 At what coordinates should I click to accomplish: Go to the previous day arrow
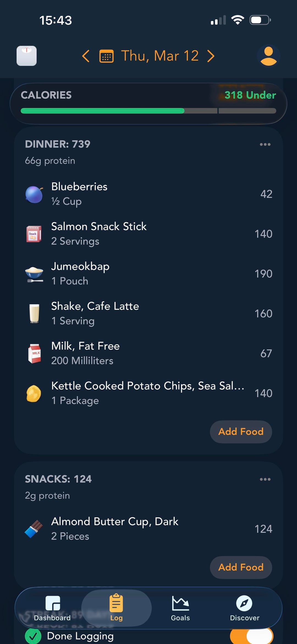[x=86, y=56]
